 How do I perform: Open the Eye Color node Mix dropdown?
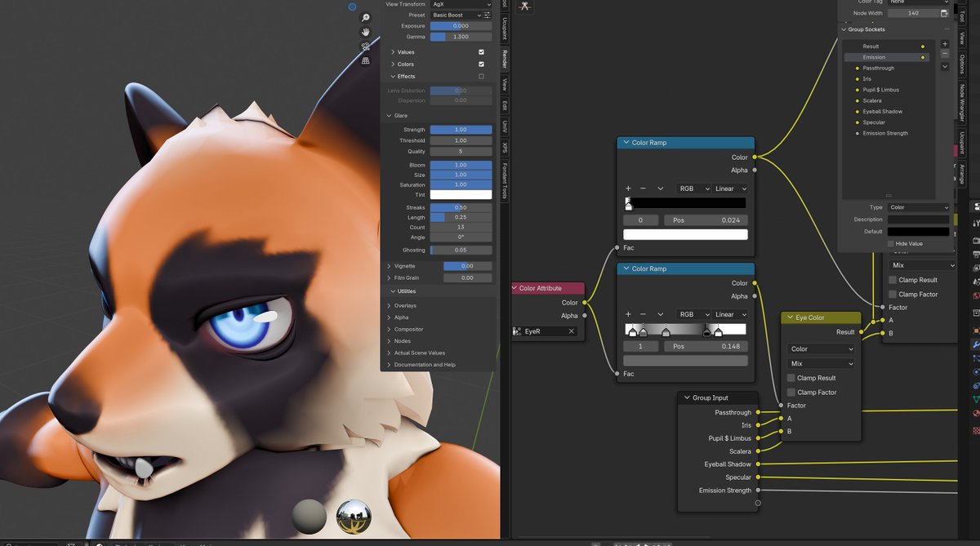click(821, 363)
